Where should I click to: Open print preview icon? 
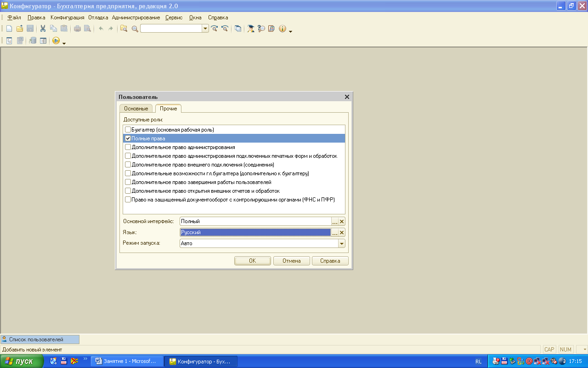point(87,29)
